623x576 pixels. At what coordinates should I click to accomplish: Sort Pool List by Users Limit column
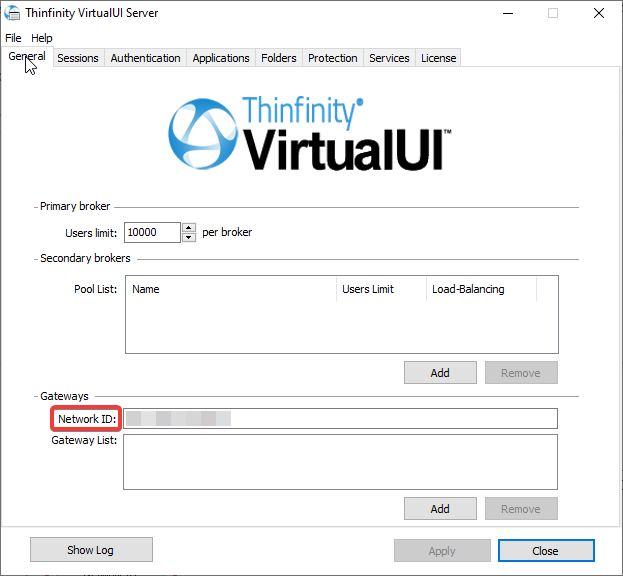(381, 289)
